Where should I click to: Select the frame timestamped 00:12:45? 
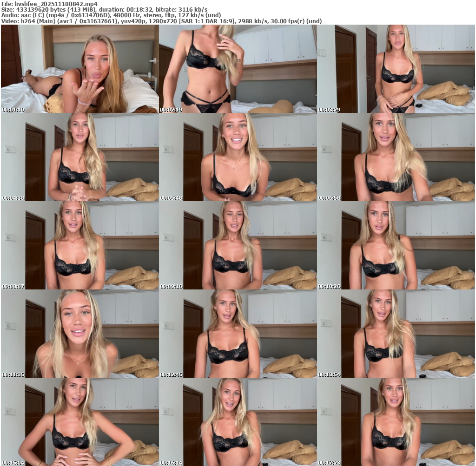(238, 334)
